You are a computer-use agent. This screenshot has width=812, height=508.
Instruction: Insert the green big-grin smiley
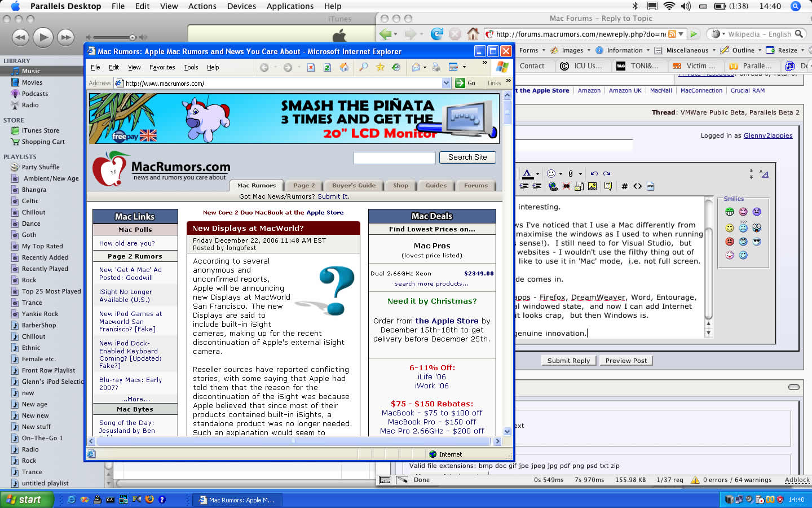(730, 212)
